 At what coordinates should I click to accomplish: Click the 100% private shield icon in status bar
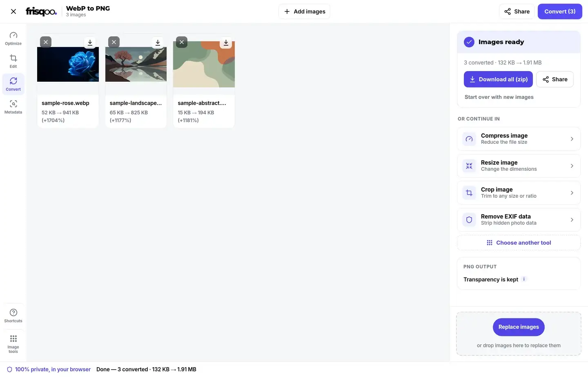(x=9, y=369)
